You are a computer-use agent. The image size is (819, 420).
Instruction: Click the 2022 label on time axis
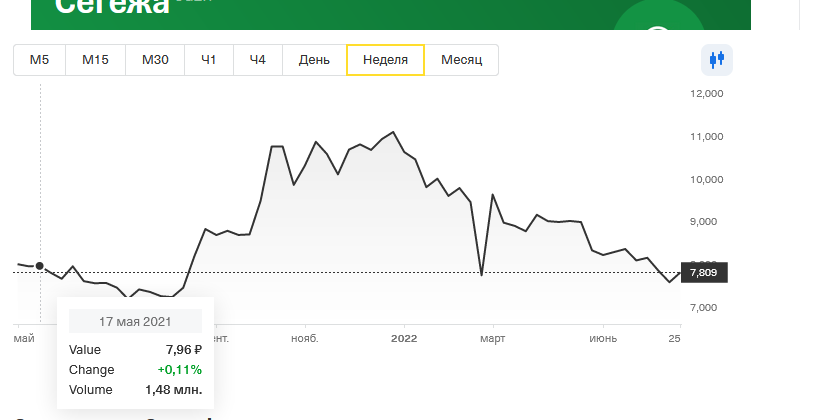tap(404, 339)
